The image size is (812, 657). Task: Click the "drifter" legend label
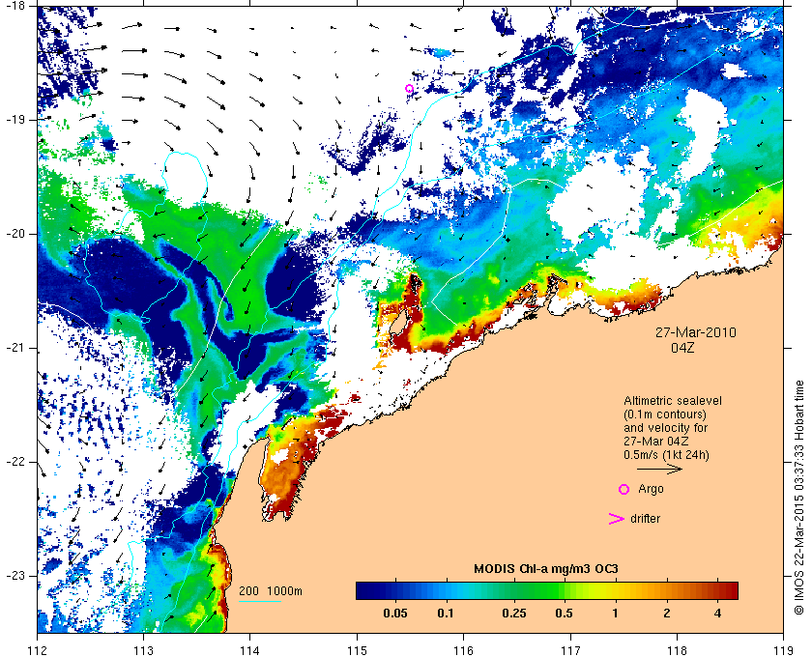(646, 519)
